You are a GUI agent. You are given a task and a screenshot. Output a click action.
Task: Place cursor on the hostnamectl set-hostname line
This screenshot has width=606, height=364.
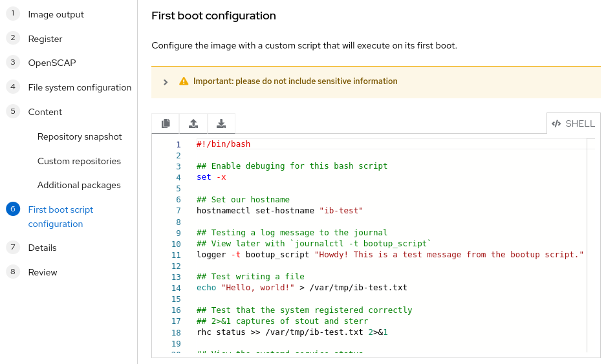click(279, 210)
